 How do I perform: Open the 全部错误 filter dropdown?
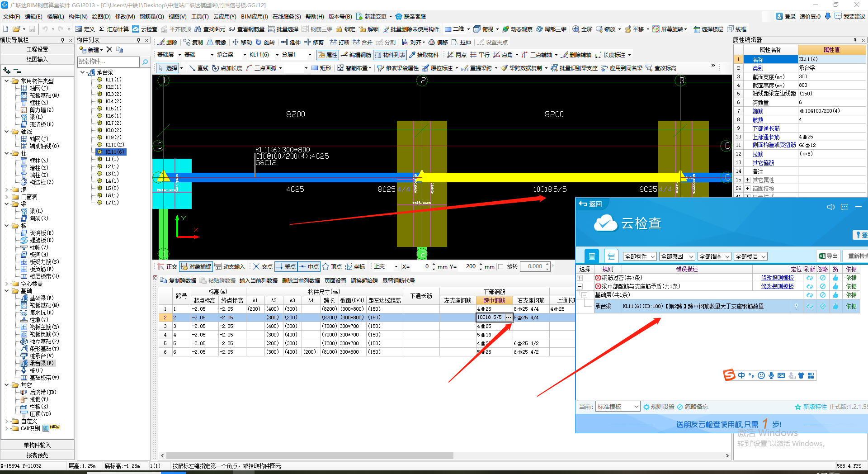714,256
